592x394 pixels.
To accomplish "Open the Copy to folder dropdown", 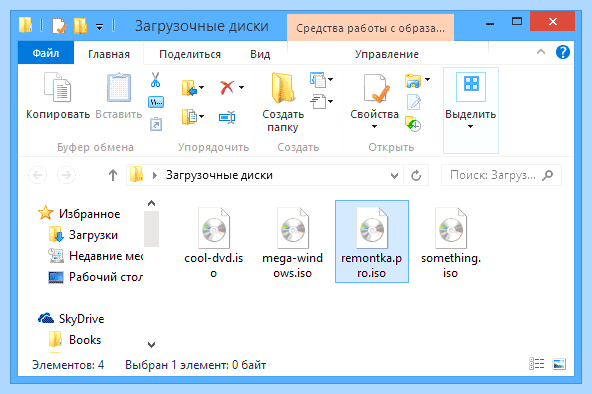I will tap(193, 117).
